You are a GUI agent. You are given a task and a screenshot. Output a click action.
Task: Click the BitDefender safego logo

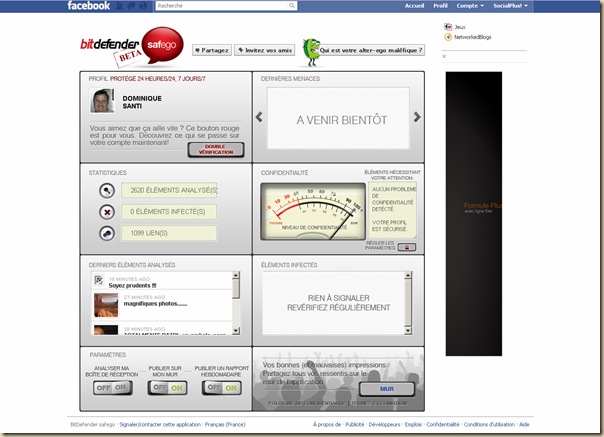tap(132, 46)
